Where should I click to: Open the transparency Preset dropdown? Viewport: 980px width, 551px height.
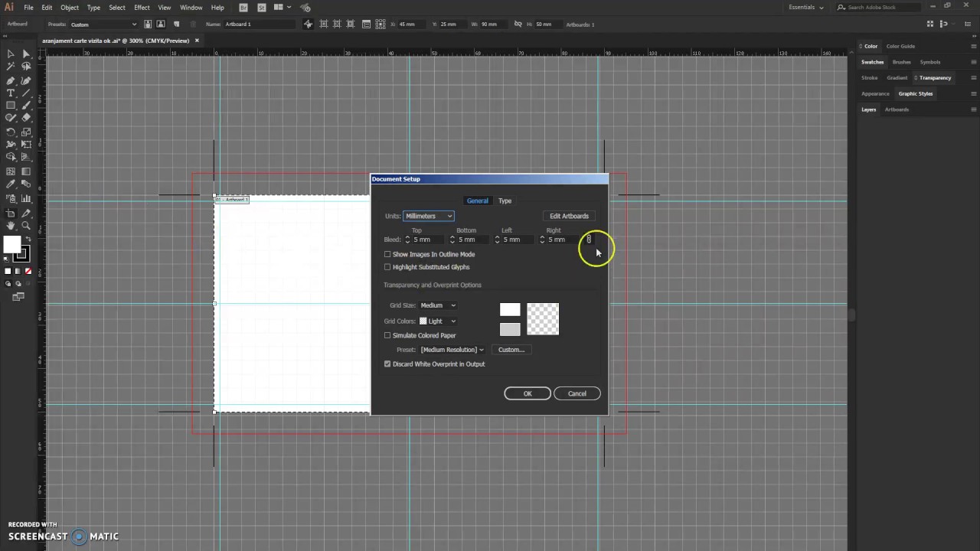click(x=451, y=350)
